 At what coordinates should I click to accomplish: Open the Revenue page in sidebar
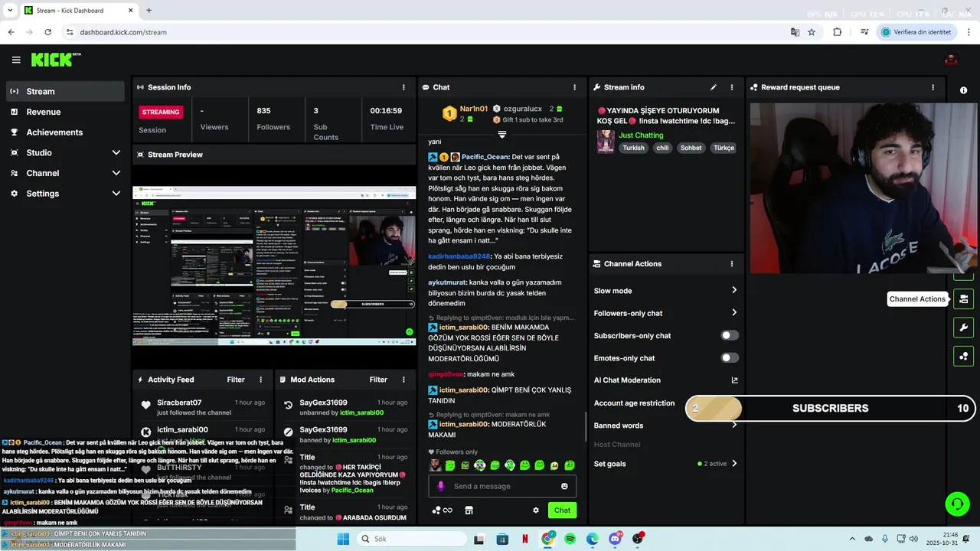tap(65, 112)
